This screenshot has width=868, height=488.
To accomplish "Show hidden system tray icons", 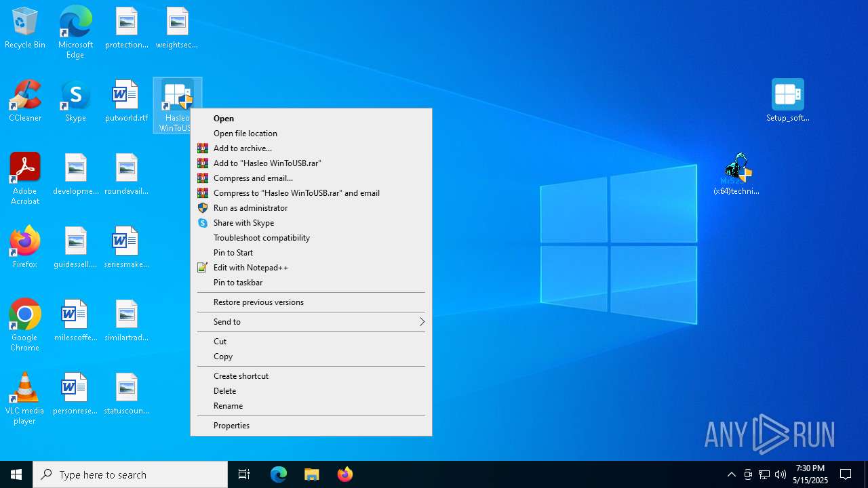I will coord(732,474).
